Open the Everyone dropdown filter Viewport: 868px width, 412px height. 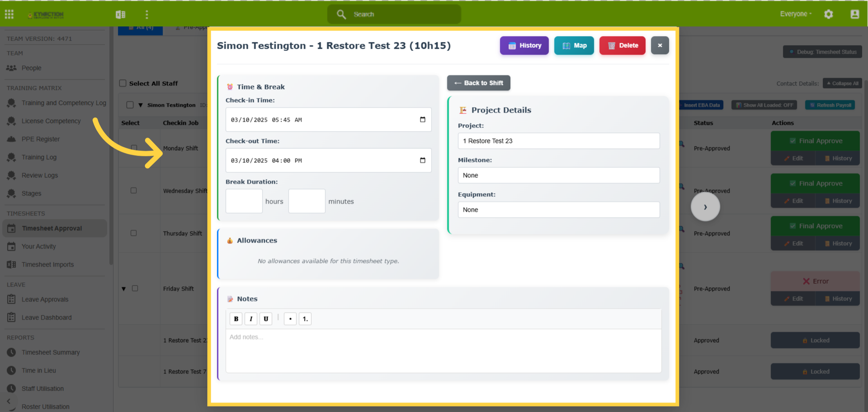[796, 14]
